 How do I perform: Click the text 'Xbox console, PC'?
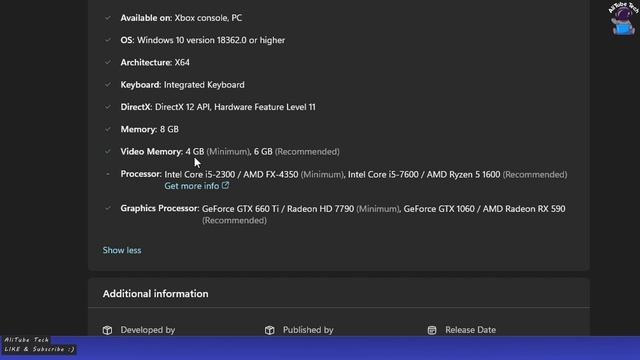(x=208, y=18)
